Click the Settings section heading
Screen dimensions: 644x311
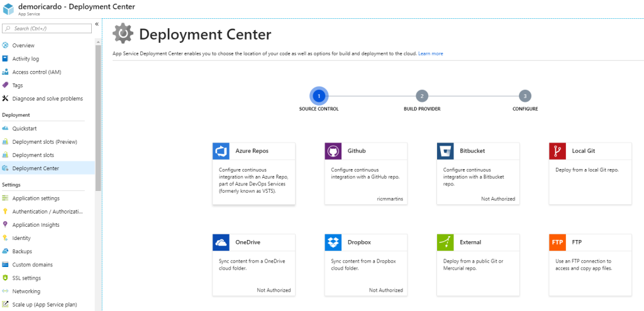[11, 185]
